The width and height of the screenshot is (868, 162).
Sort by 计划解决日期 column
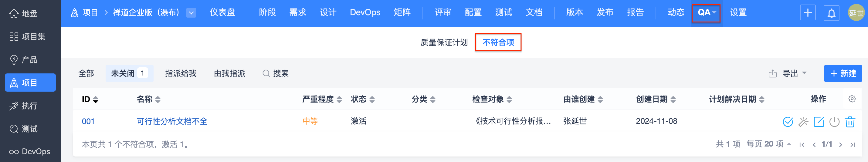[x=737, y=100]
